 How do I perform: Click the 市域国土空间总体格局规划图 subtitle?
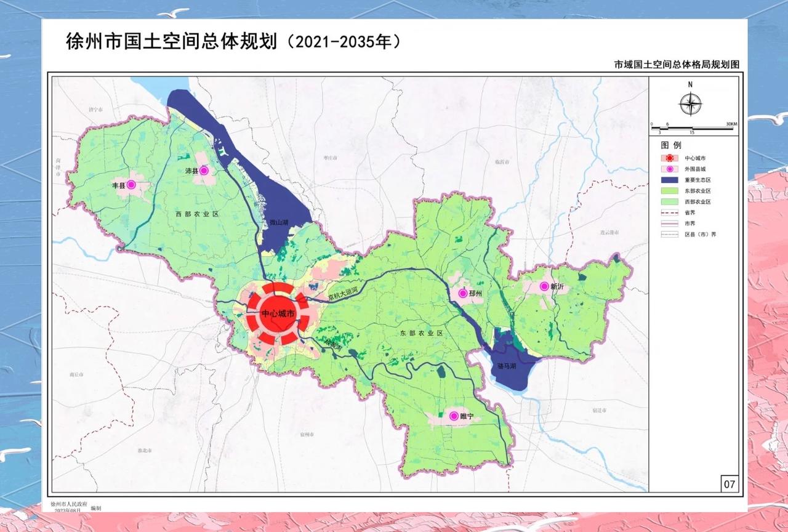[676, 64]
